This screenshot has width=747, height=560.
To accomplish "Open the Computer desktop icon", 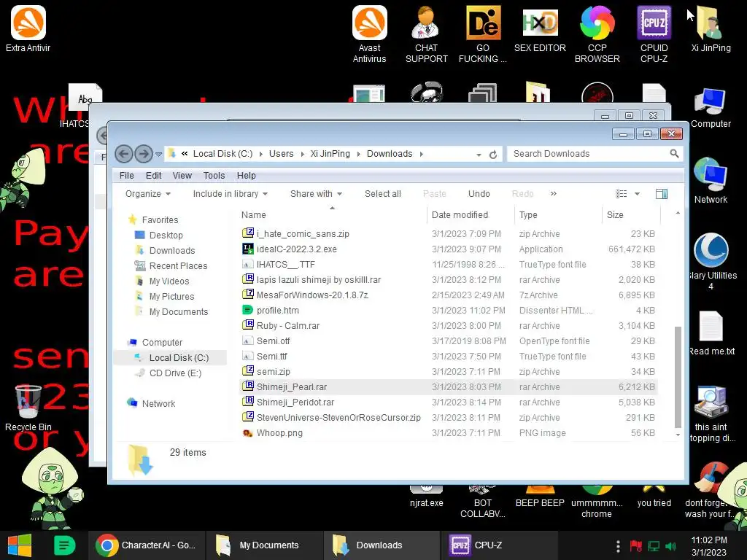I will (x=711, y=108).
